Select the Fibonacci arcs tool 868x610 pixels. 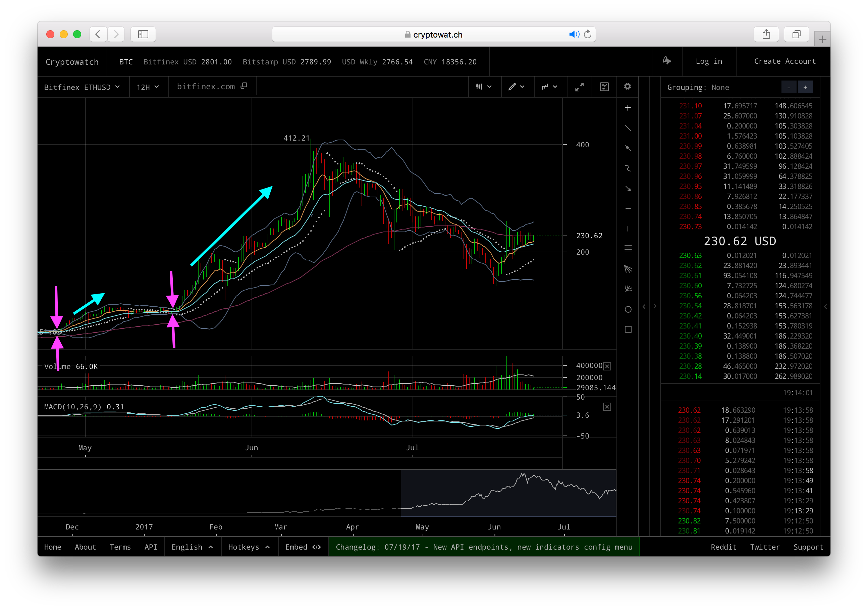(628, 289)
